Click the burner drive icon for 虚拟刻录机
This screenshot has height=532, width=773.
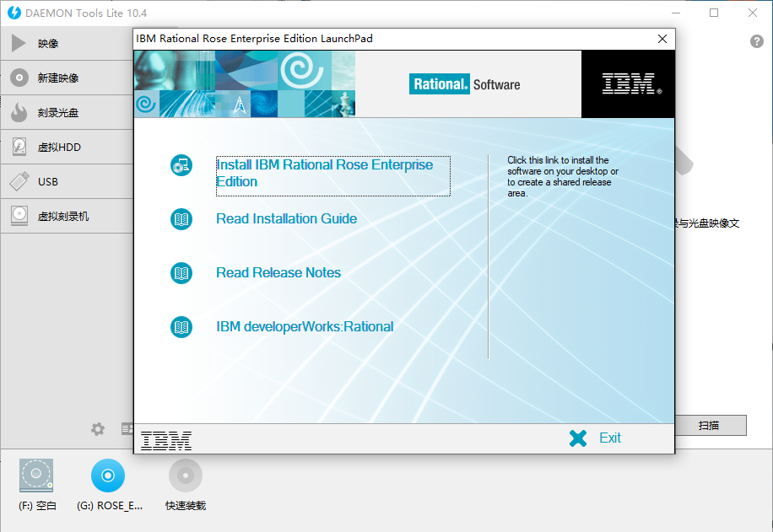pos(19,216)
